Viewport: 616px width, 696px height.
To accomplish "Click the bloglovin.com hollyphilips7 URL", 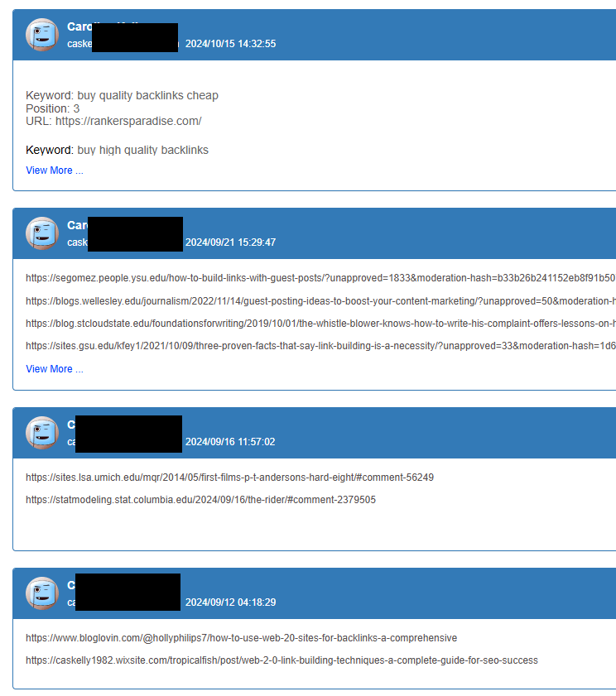I will (241, 638).
